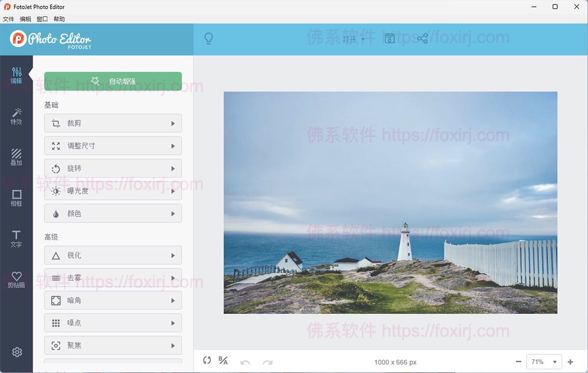Open the 叠加 overlay panel
This screenshot has width=588, height=373.
pyautogui.click(x=17, y=157)
